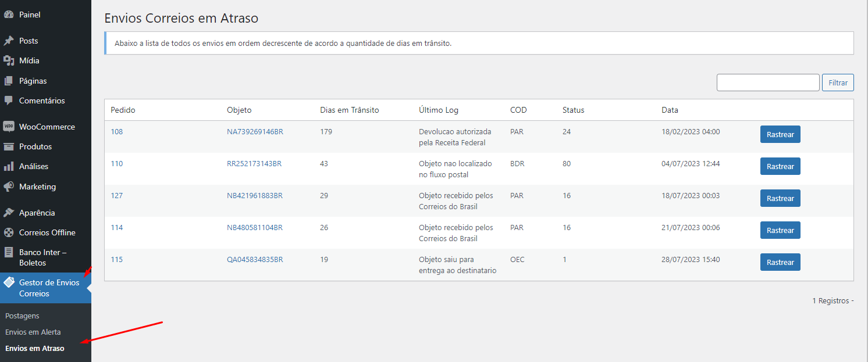Open order 108 link
The width and height of the screenshot is (868, 362).
[x=117, y=131]
